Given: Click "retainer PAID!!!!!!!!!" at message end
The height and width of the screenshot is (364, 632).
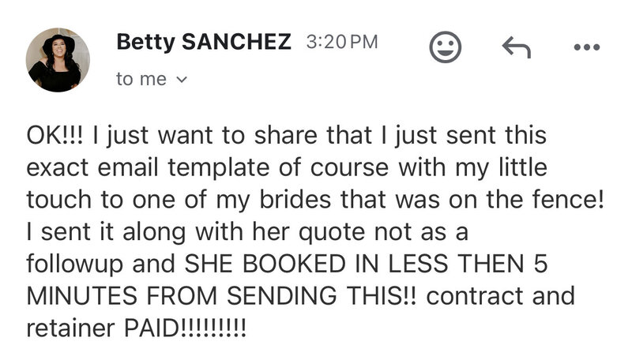Looking at the screenshot, I should (136, 328).
